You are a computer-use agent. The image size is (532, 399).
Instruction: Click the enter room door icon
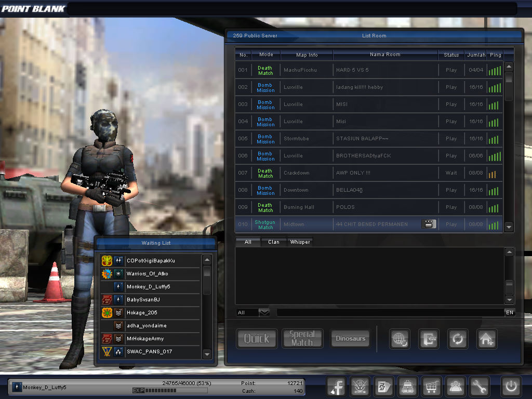pyautogui.click(x=429, y=339)
